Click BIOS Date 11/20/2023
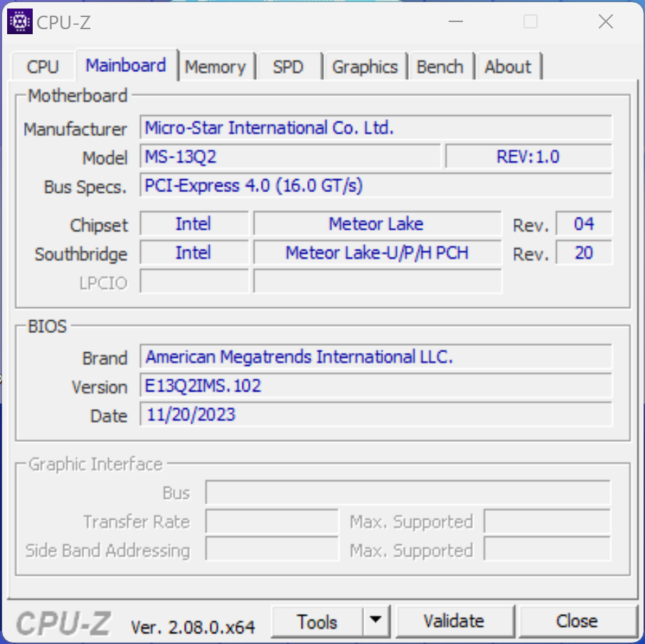Screen dimensions: 645x644 (375, 414)
